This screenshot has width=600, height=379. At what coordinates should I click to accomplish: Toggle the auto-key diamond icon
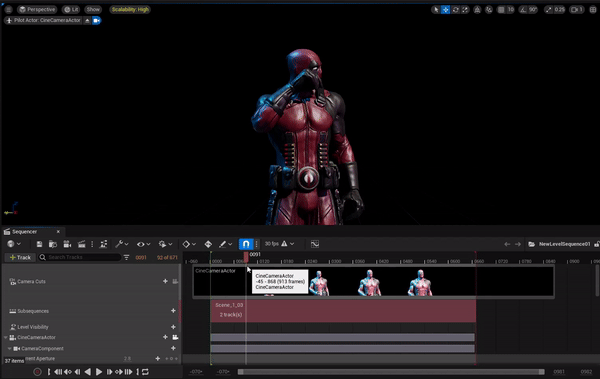tap(208, 244)
